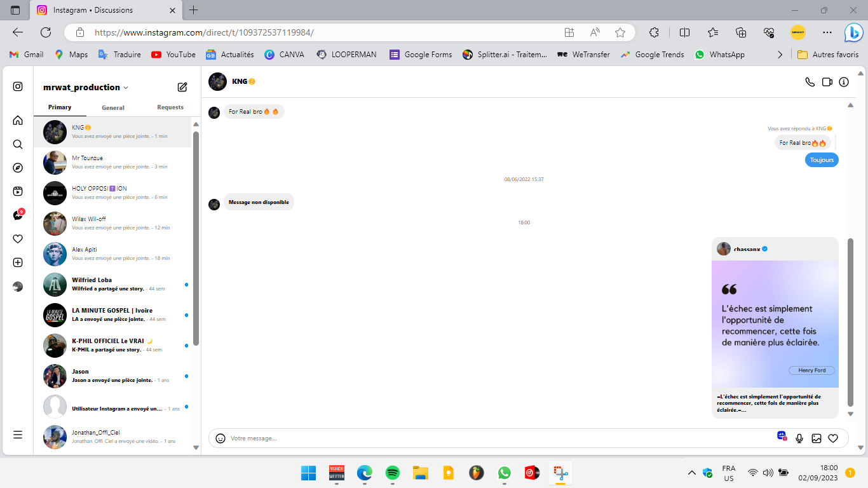
Task: Open Reels from the sidebar
Action: tap(18, 191)
